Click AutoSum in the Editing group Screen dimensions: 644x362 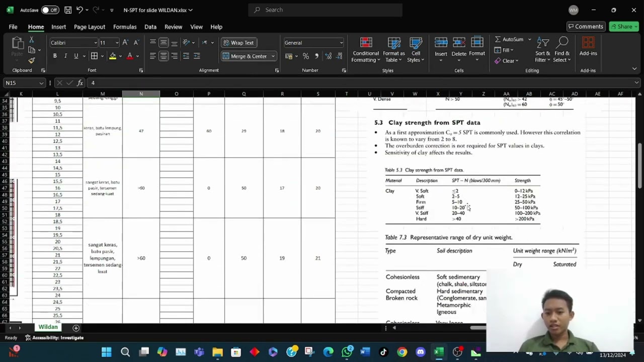pos(509,39)
